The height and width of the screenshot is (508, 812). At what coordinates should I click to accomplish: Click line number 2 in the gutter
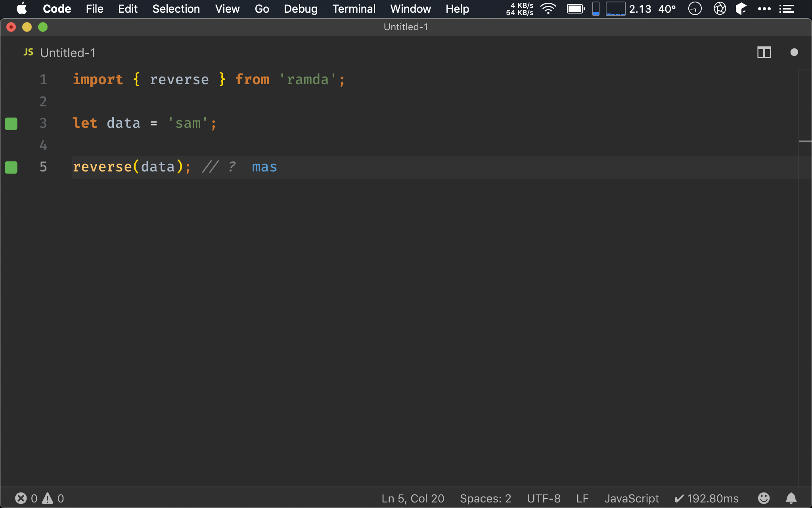43,102
